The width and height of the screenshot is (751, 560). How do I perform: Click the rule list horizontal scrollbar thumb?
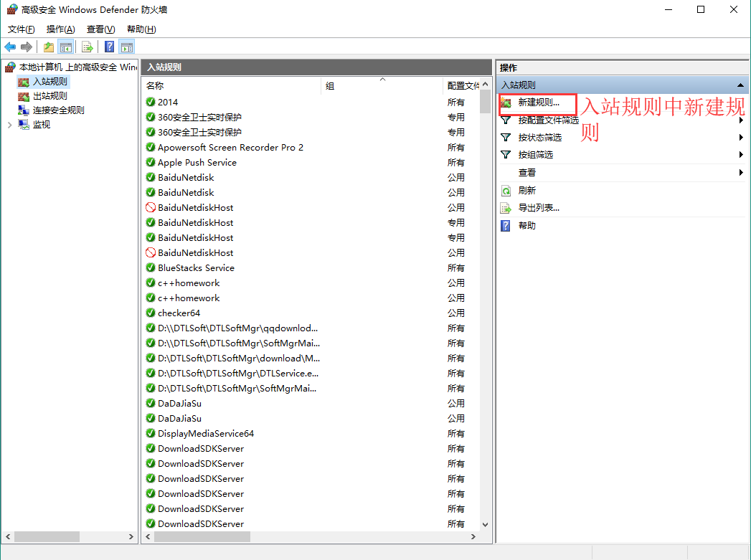[202, 536]
